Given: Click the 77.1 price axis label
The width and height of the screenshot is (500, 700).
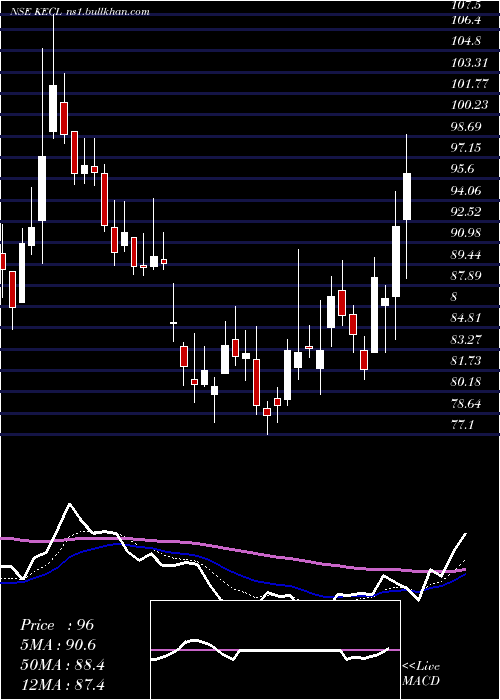Looking at the screenshot, I should click(462, 425).
